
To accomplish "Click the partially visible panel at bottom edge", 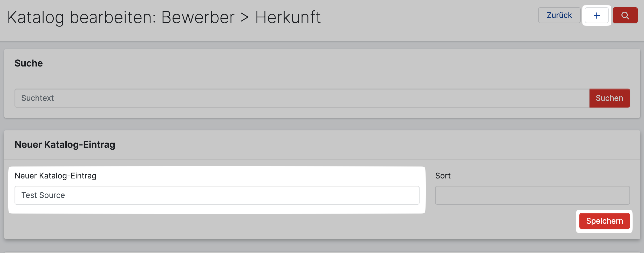I will [x=322, y=252].
